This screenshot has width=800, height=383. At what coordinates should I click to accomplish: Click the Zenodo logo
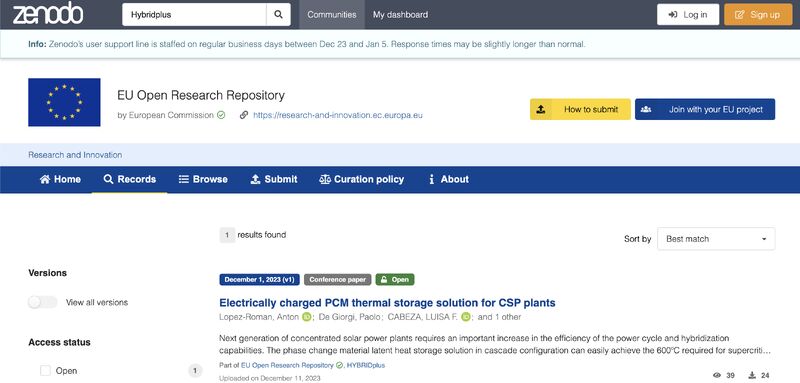[x=47, y=14]
